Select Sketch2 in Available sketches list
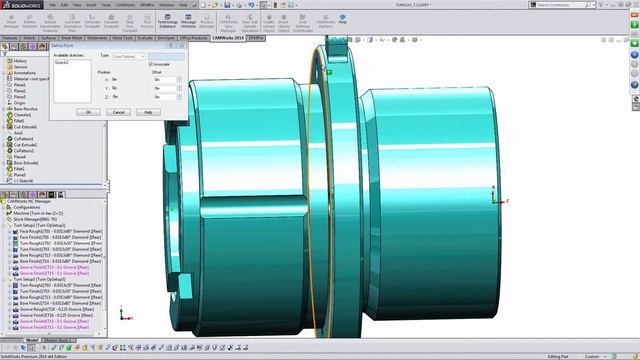The height and width of the screenshot is (360, 640). pos(62,62)
